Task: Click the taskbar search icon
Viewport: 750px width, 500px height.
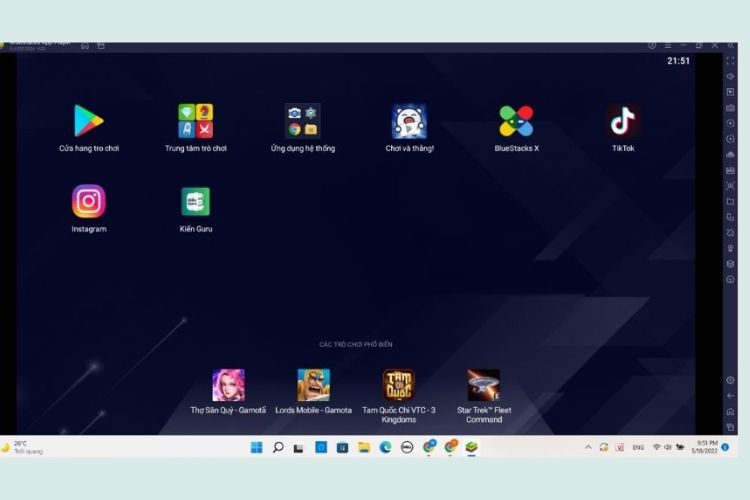Action: point(278,447)
